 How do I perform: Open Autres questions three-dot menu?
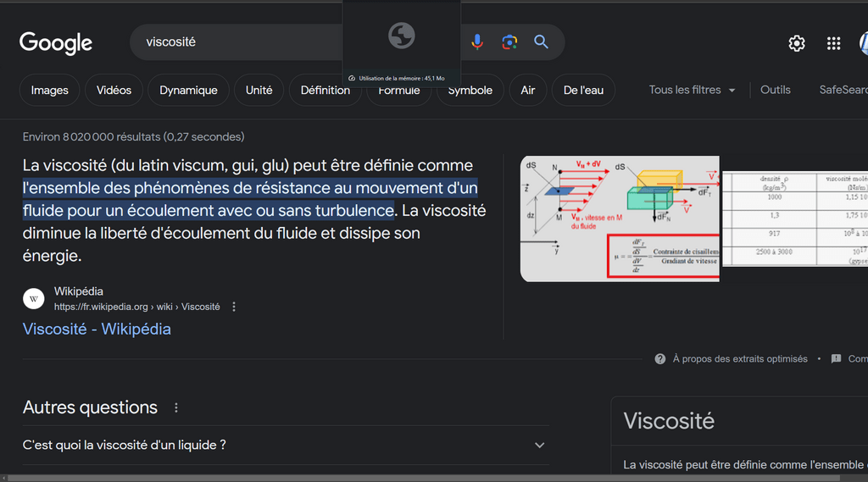(x=176, y=407)
